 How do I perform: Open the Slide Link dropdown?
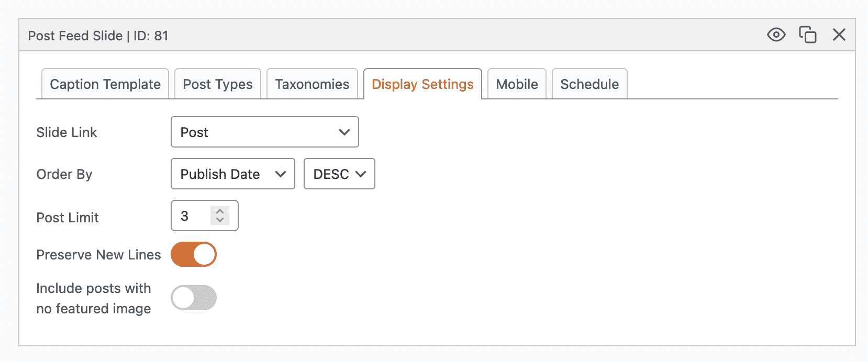tap(264, 132)
